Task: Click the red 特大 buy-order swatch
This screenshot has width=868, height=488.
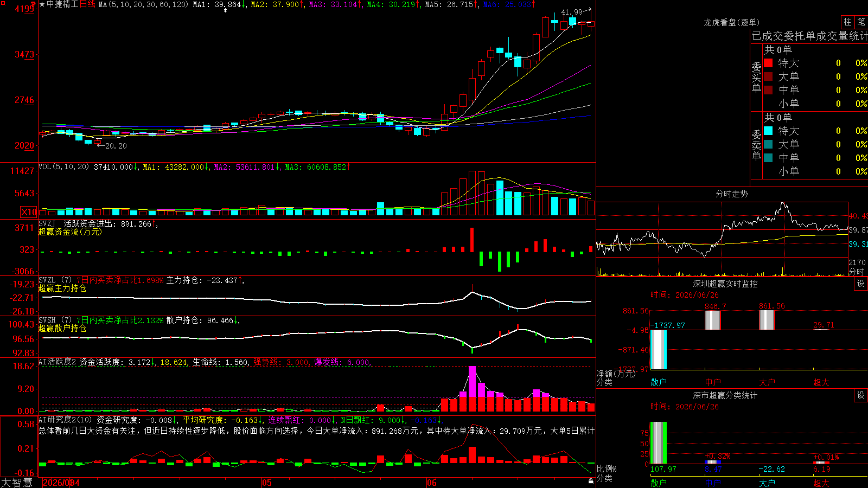Action: 768,63
